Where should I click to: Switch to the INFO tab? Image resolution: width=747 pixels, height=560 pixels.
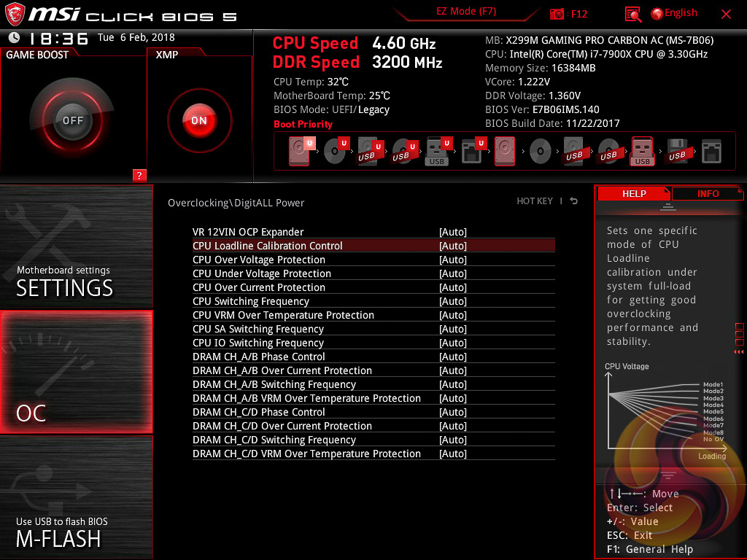708,194
